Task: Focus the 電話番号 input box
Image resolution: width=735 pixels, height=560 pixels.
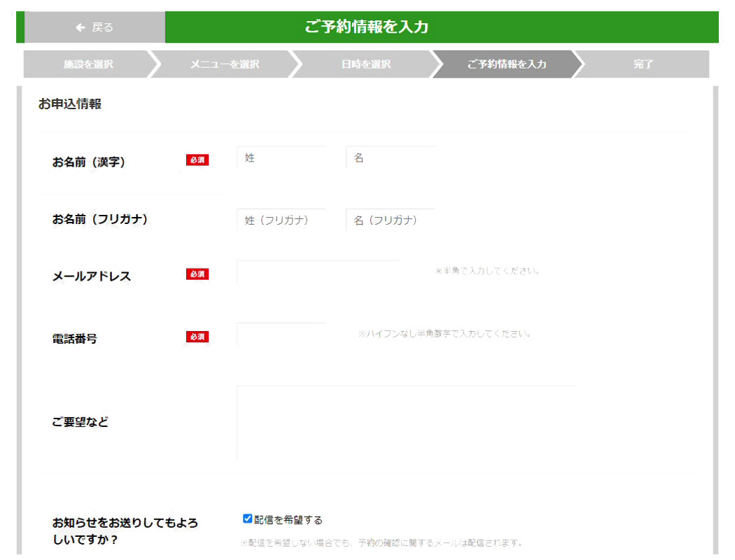Action: point(281,335)
